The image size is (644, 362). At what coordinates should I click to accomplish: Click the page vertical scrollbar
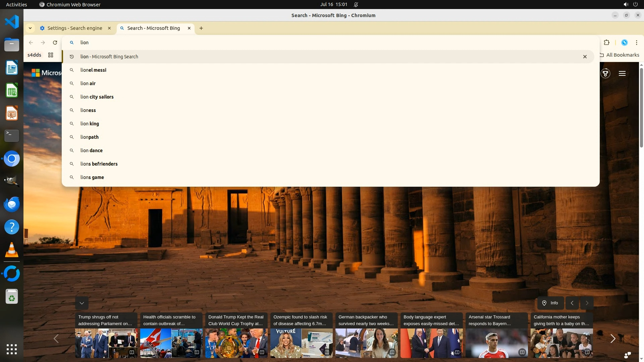pos(641,107)
